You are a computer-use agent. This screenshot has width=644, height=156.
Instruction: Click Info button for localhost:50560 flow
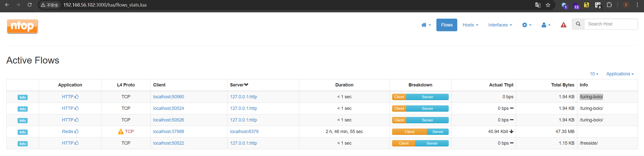pos(23,97)
